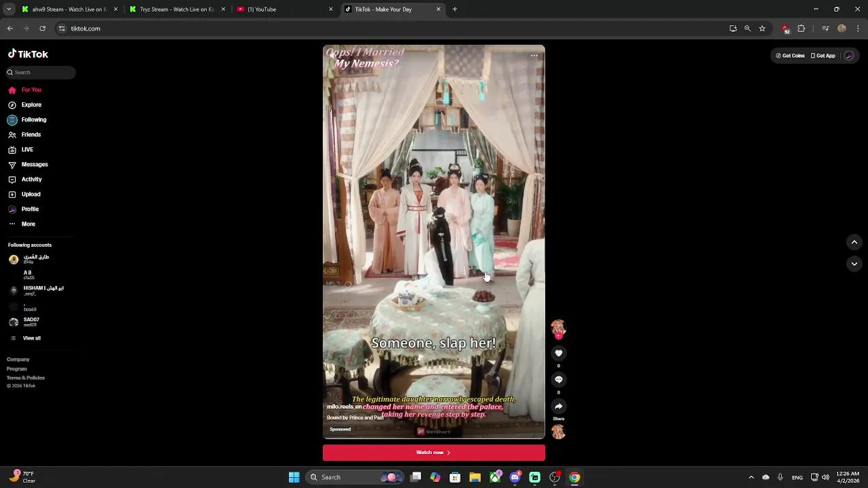Image resolution: width=868 pixels, height=488 pixels.
Task: Open milo.reels_en creator name
Action: (344, 407)
